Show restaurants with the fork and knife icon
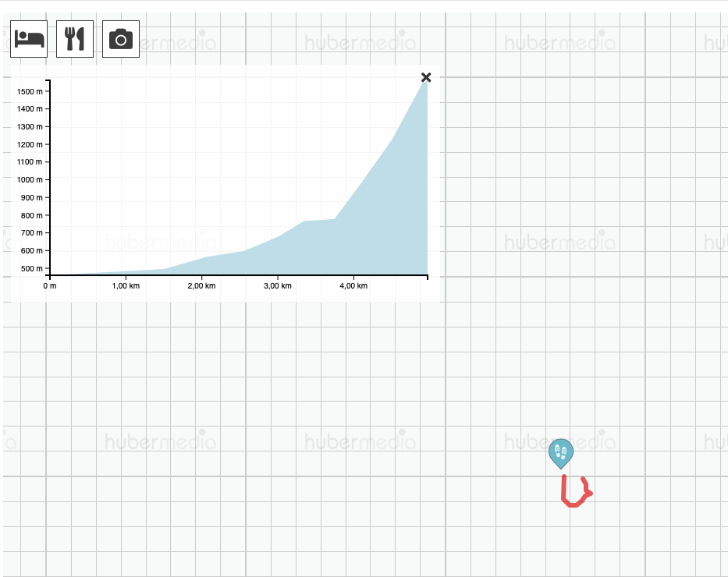 [x=75, y=39]
